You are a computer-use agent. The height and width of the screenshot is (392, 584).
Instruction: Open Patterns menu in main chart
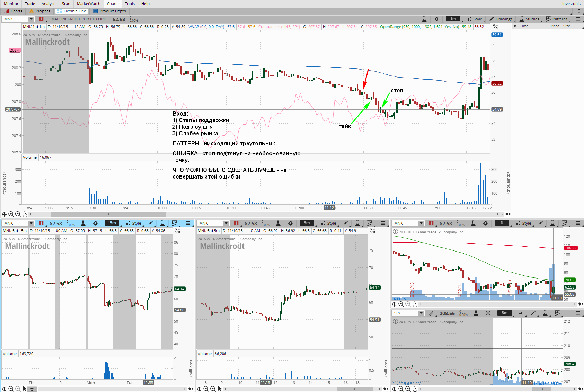click(557, 19)
